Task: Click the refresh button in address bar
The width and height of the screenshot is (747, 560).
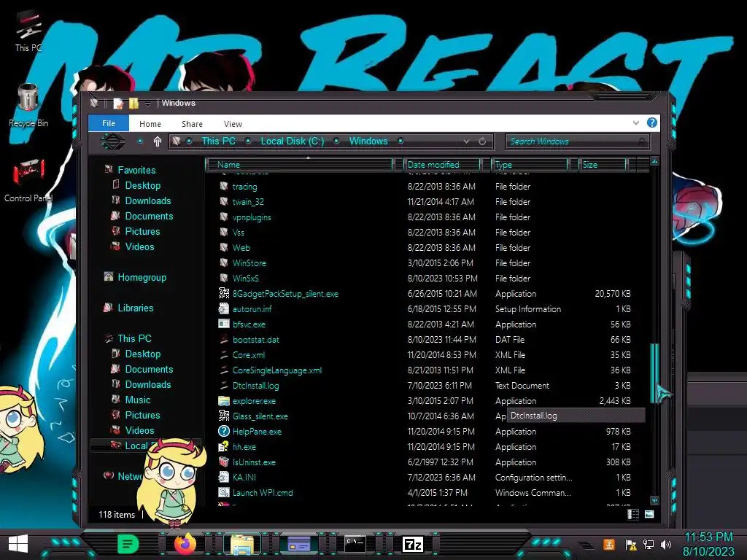Action: (482, 141)
